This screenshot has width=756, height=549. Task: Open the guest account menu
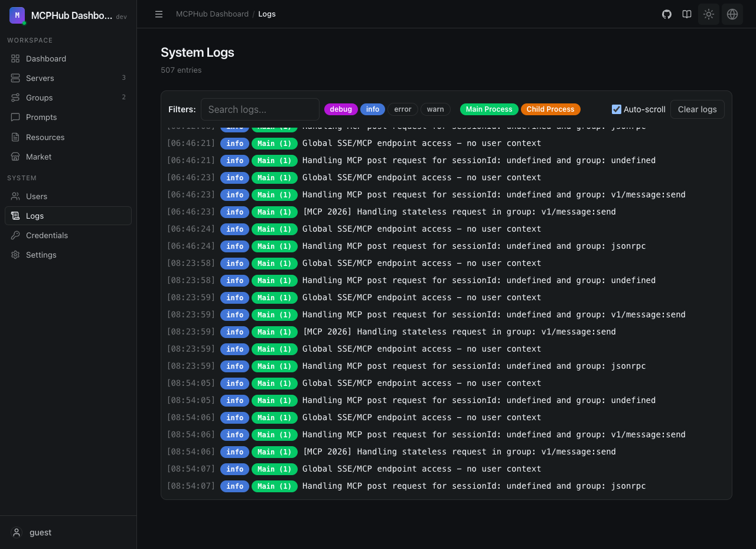pos(68,532)
